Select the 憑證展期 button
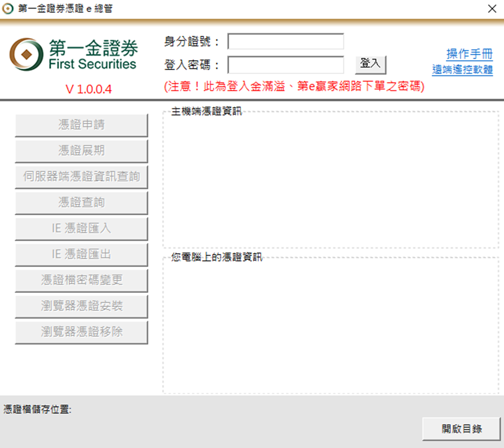Screen dimensions: 504x448 [81, 151]
